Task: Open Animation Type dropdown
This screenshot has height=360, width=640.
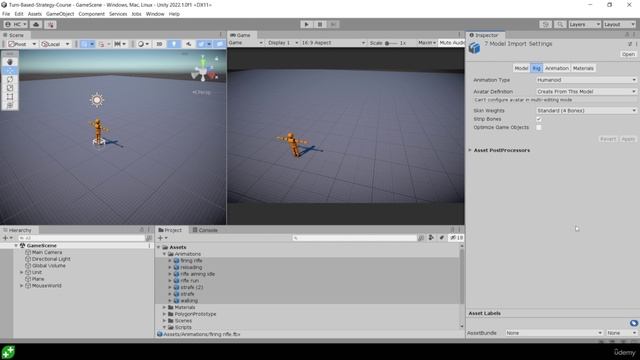Action: tap(586, 80)
